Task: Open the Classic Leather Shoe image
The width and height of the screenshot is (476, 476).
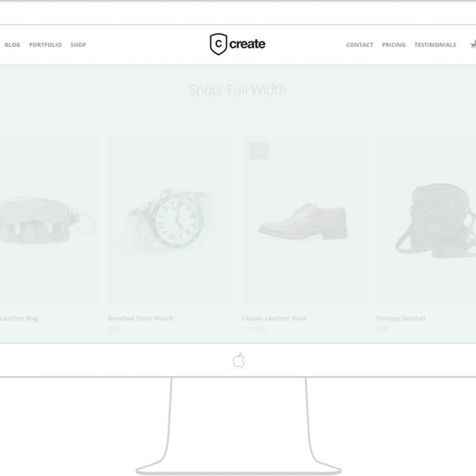Action: [x=305, y=219]
